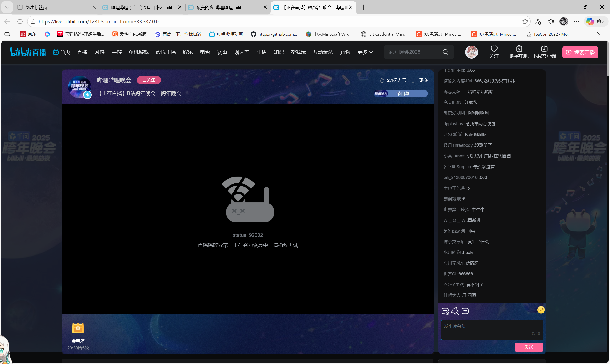The width and height of the screenshot is (610, 364).
Task: Open the tab list chevron
Action: [x=7, y=7]
